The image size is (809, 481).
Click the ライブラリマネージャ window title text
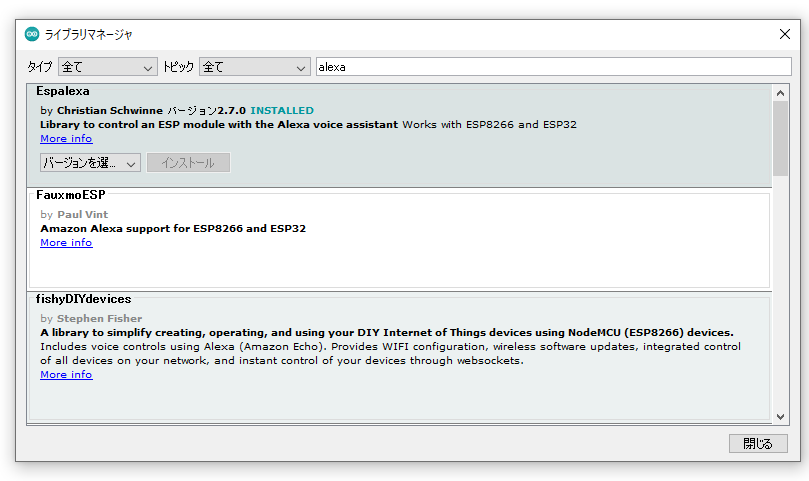tap(89, 35)
